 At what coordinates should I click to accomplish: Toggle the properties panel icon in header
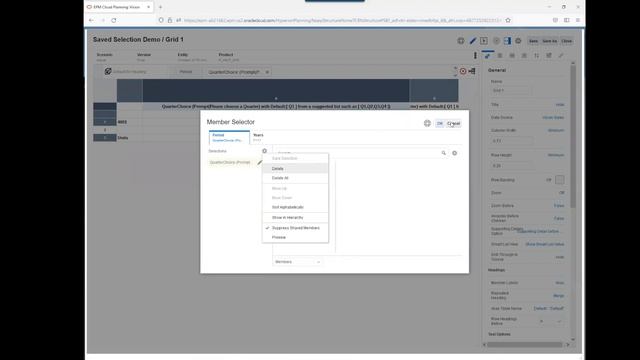coord(507,41)
